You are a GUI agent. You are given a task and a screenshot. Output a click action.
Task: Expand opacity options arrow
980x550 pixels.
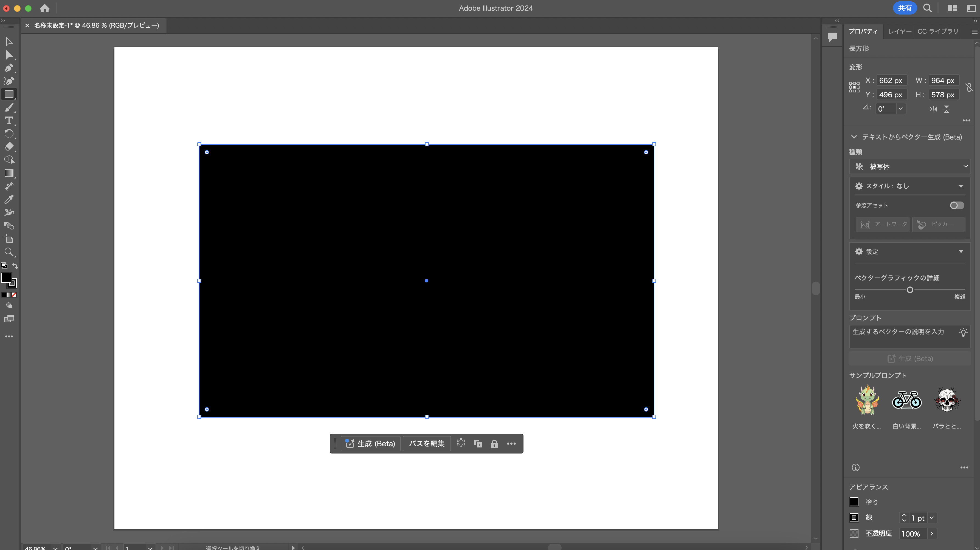pos(932,534)
